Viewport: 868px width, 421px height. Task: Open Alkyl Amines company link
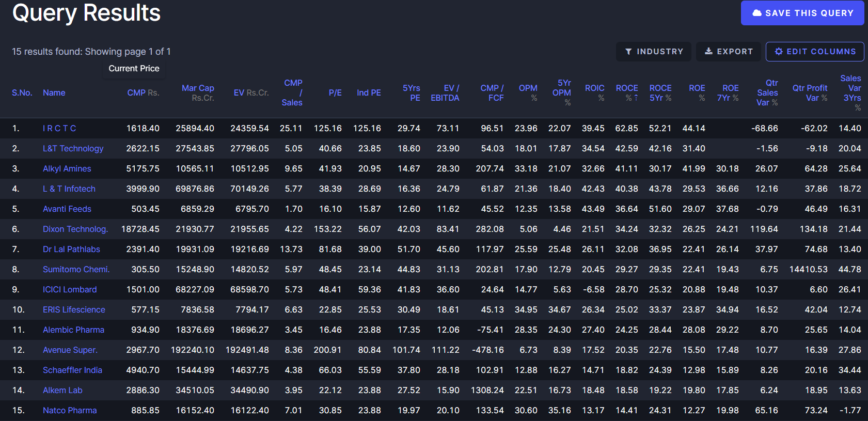[67, 168]
